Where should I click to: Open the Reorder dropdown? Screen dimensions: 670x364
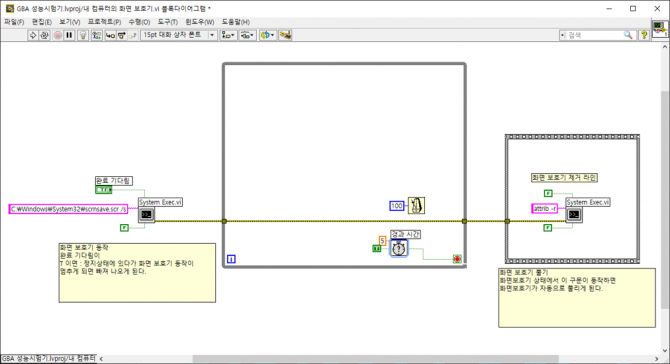(x=267, y=35)
